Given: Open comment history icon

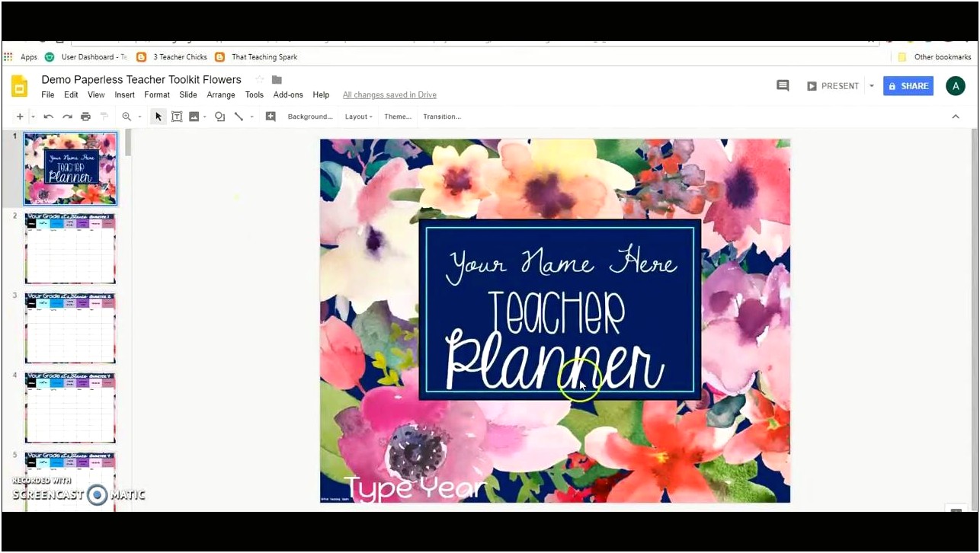Looking at the screenshot, I should [783, 86].
